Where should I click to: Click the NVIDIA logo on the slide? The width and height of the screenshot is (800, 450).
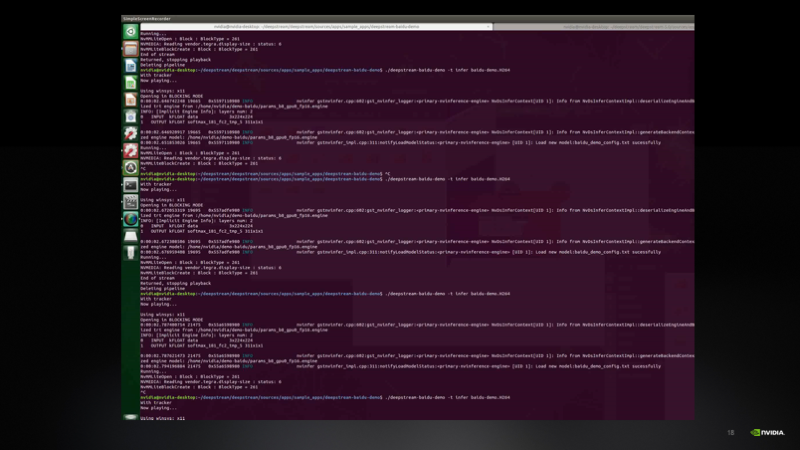767,433
